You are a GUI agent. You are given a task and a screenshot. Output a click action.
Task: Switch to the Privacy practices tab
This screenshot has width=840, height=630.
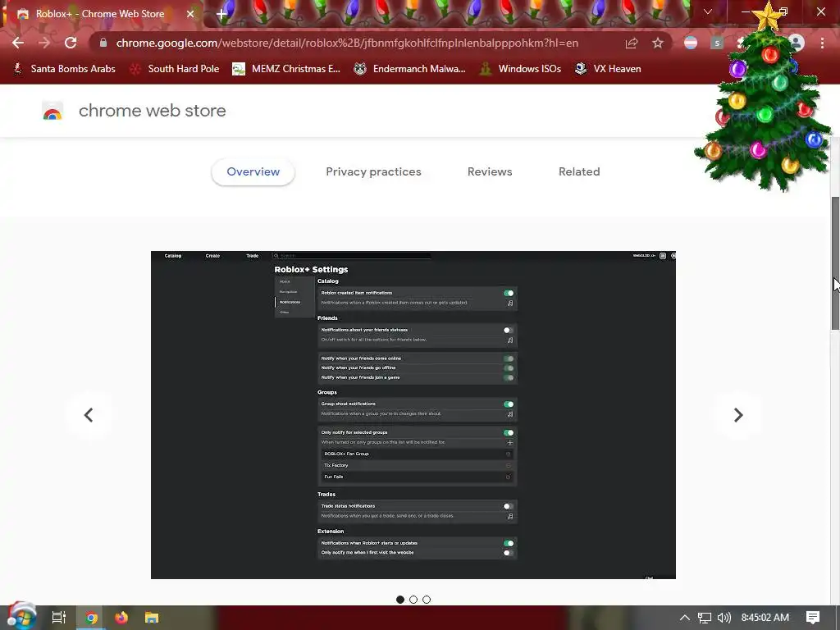click(x=373, y=172)
